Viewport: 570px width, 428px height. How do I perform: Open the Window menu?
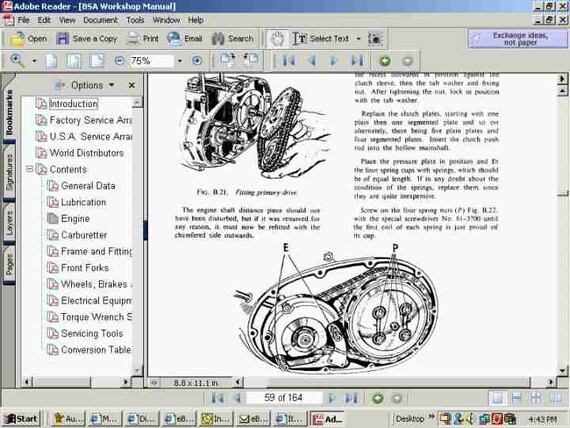(x=166, y=20)
